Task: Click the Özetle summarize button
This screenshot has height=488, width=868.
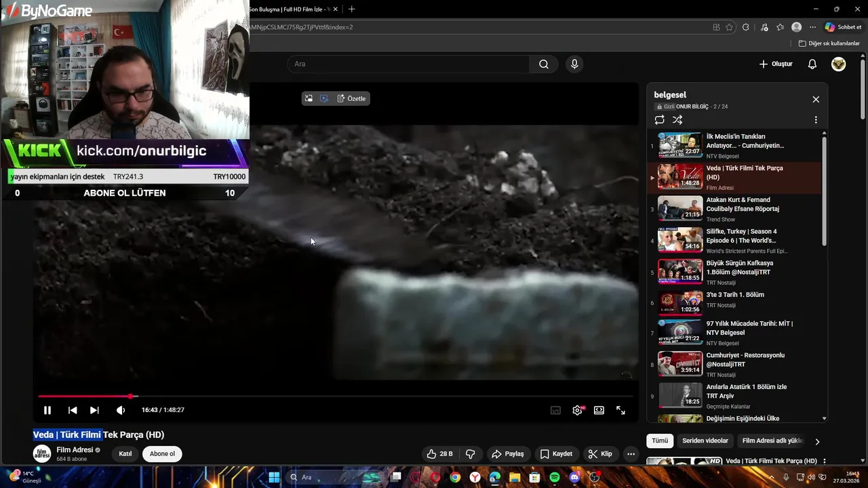Action: (x=351, y=98)
